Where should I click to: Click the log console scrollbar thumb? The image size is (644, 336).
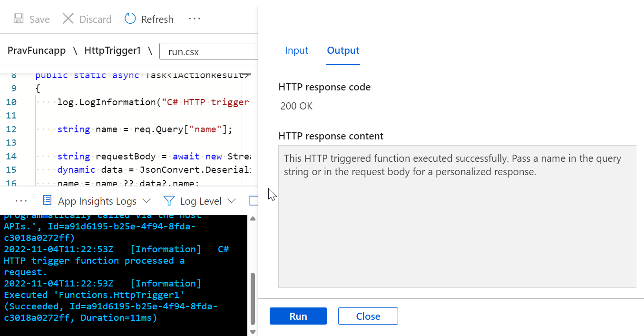253,297
